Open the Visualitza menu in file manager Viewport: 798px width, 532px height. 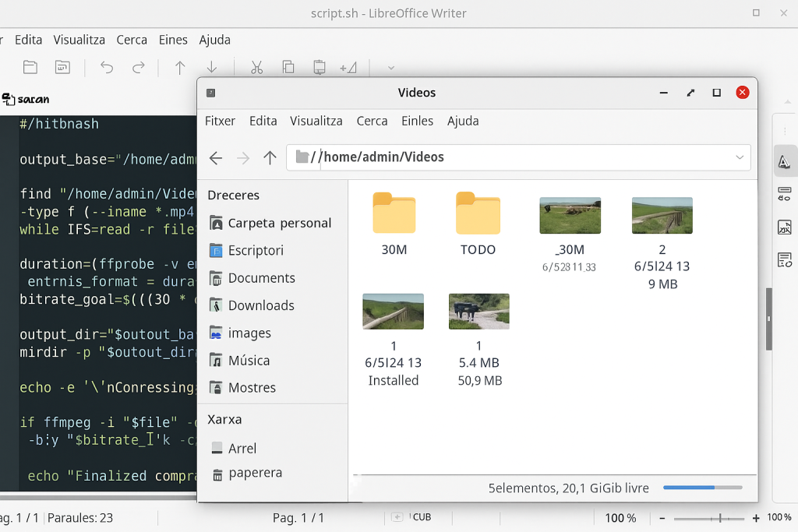coord(316,121)
